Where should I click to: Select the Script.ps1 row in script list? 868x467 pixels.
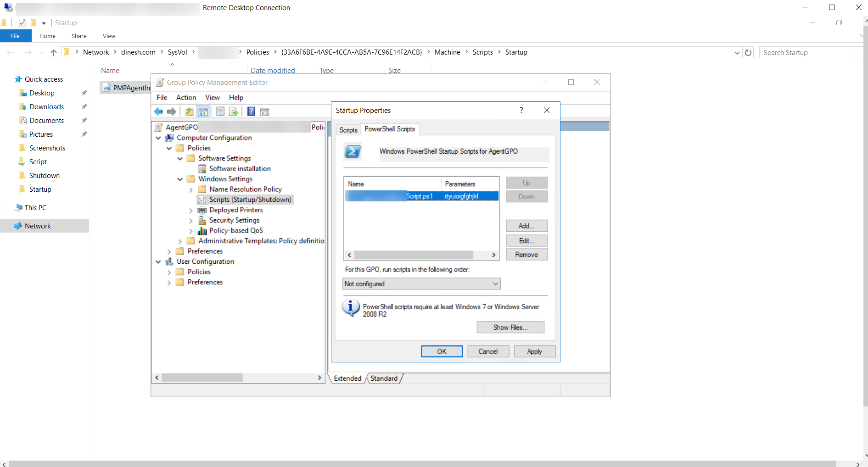point(421,196)
